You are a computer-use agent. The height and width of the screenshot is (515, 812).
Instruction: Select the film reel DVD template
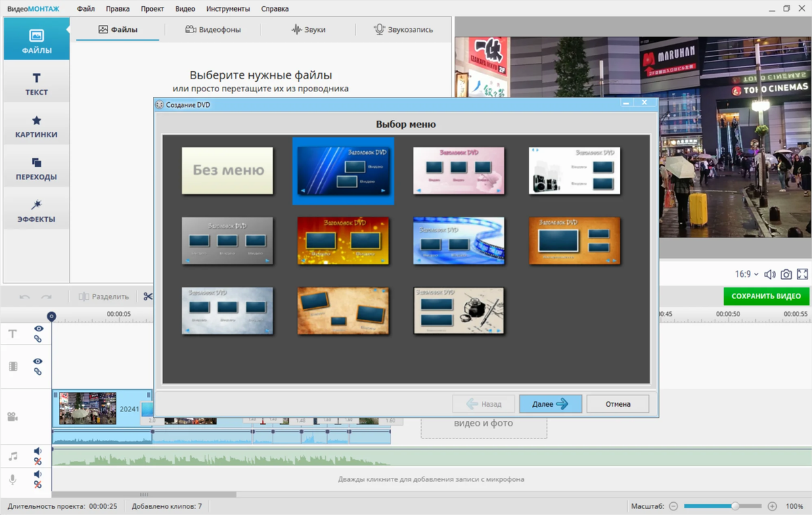[x=459, y=241]
